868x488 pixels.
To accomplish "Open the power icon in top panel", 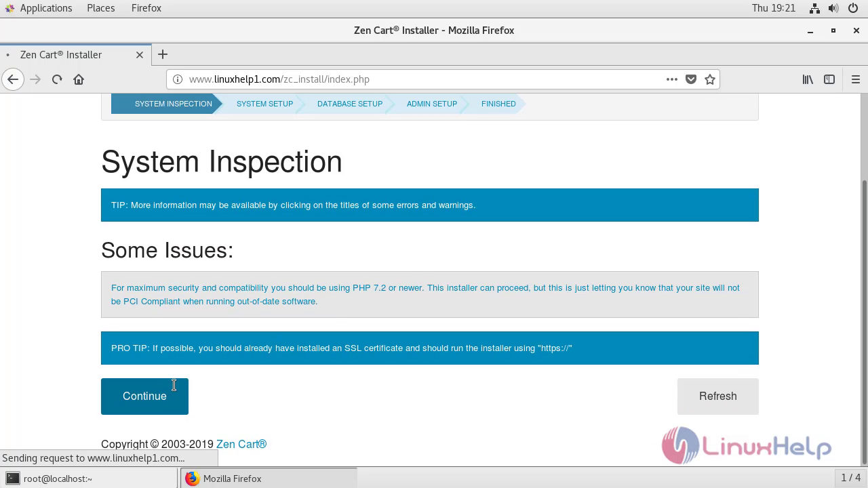I will pyautogui.click(x=853, y=8).
